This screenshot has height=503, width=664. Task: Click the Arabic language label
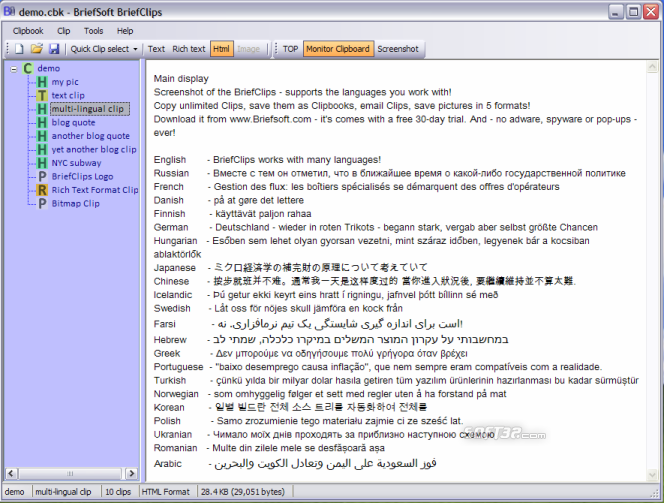click(168, 464)
